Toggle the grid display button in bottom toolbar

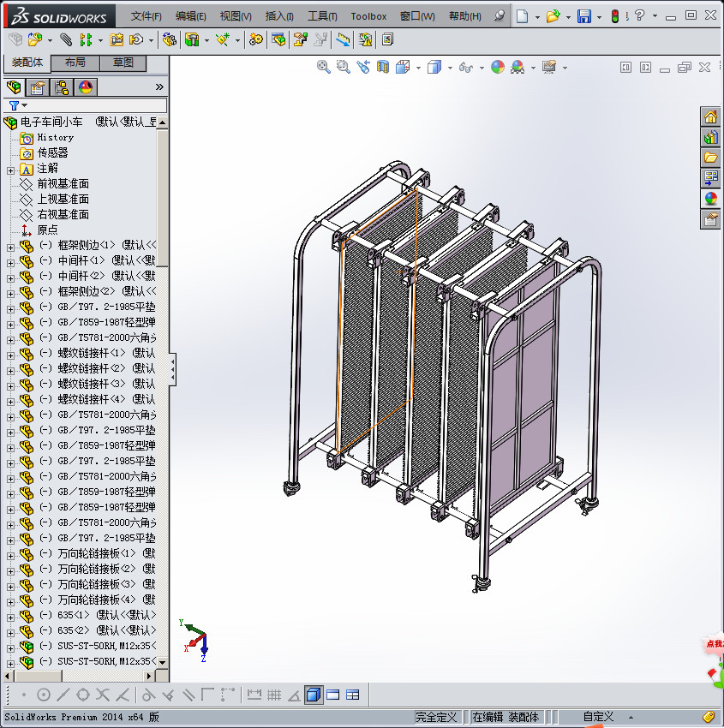coord(274,695)
